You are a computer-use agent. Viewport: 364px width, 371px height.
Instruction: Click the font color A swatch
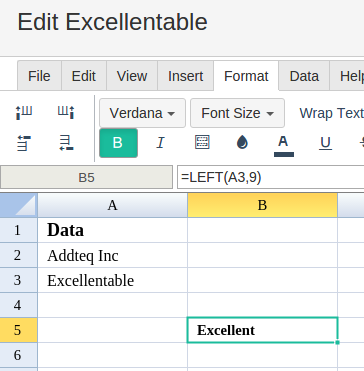coord(283,146)
